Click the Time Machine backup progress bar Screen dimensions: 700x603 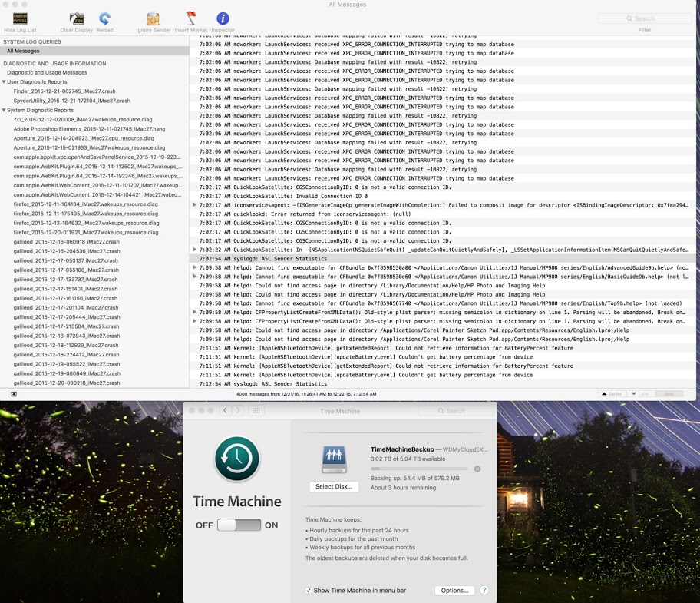[419, 469]
